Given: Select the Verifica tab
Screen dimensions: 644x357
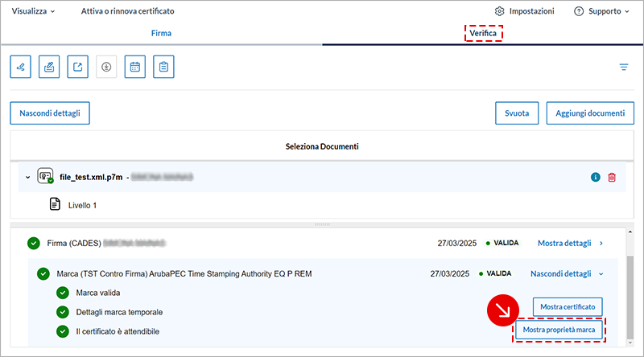Looking at the screenshot, I should coord(483,34).
